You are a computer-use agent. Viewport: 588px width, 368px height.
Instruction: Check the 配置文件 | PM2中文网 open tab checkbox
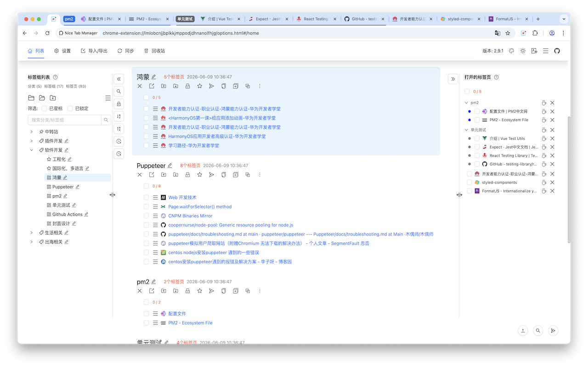coord(477,111)
